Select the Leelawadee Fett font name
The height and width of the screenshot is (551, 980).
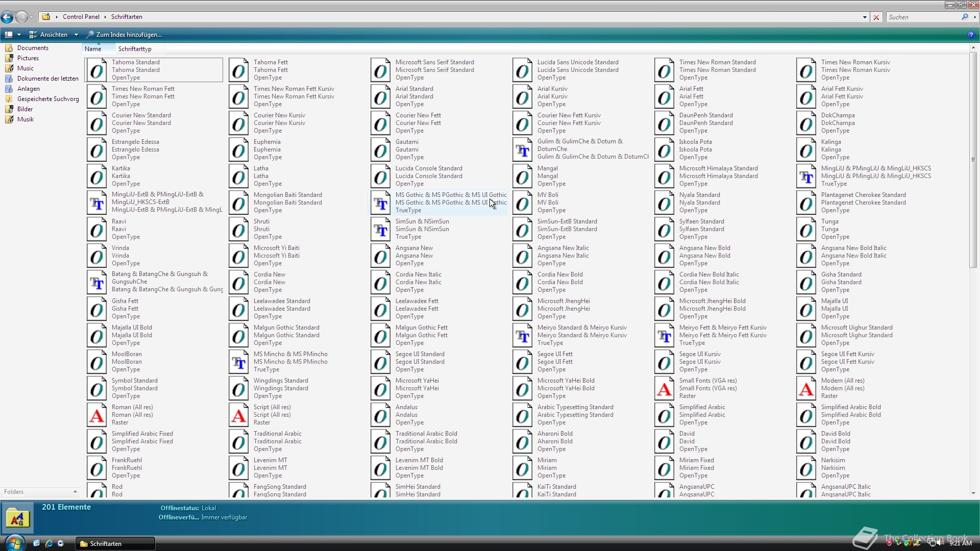(416, 301)
